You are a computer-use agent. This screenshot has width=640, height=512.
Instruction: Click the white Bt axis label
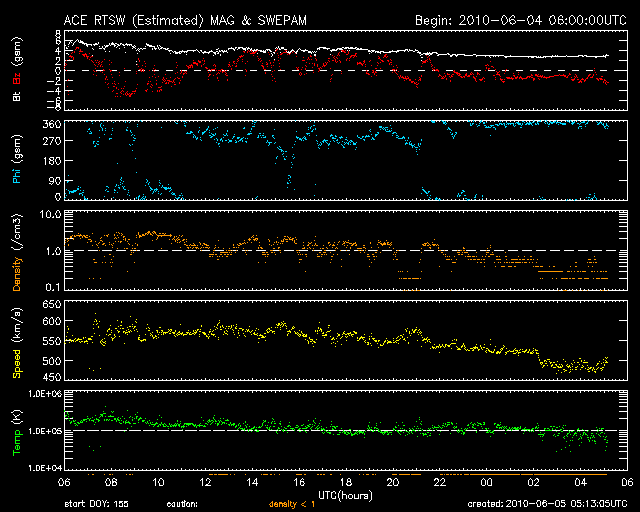(x=17, y=96)
